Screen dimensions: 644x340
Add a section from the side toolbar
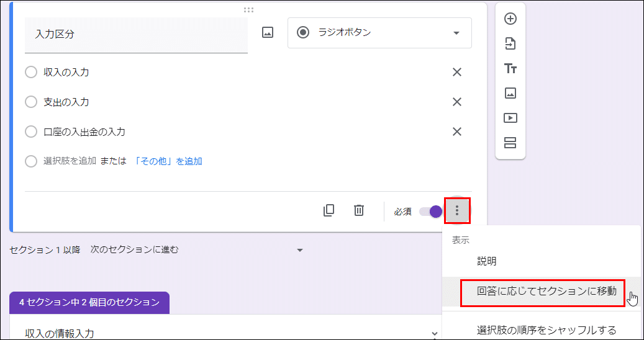(510, 143)
